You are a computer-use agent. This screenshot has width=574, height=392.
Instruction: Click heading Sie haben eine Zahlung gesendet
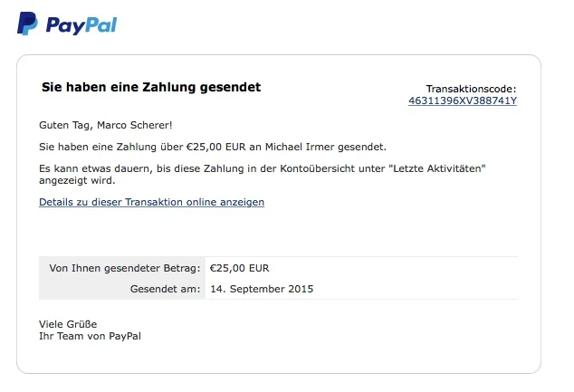coord(151,87)
